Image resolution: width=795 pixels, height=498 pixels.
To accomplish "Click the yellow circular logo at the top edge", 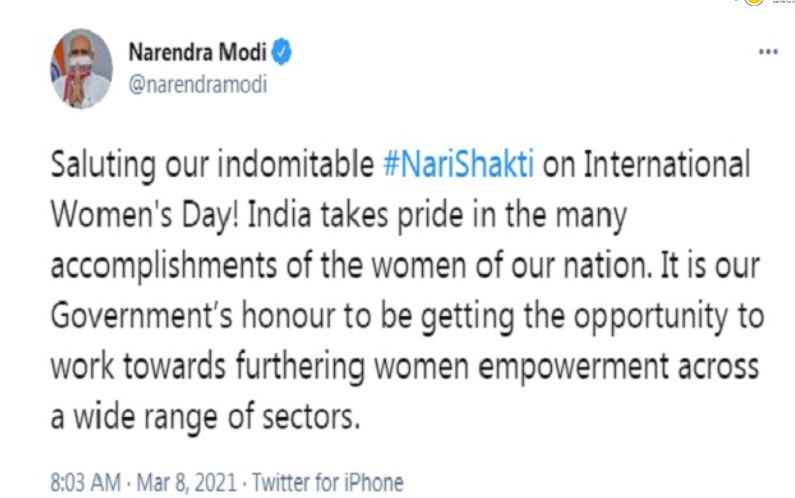I will [754, 2].
